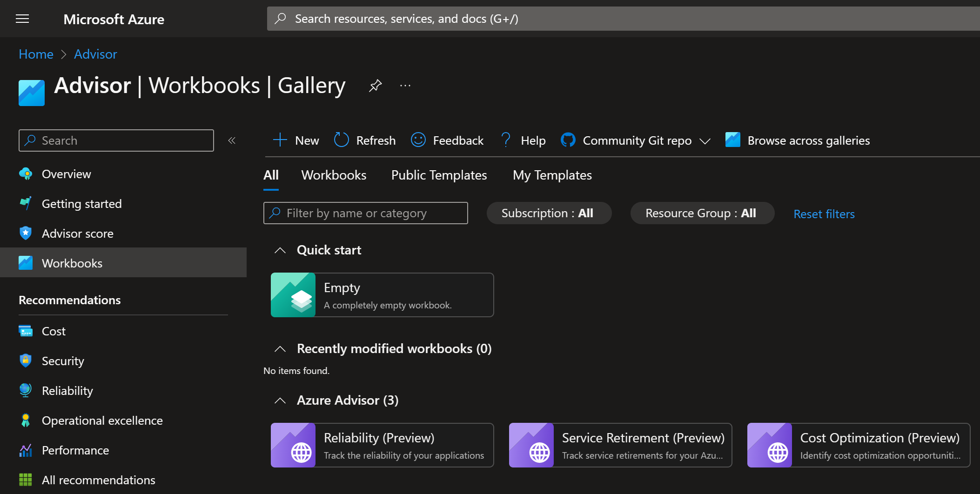980x494 pixels.
Task: Click the Operational excellence ribbon icon
Action: pos(26,421)
